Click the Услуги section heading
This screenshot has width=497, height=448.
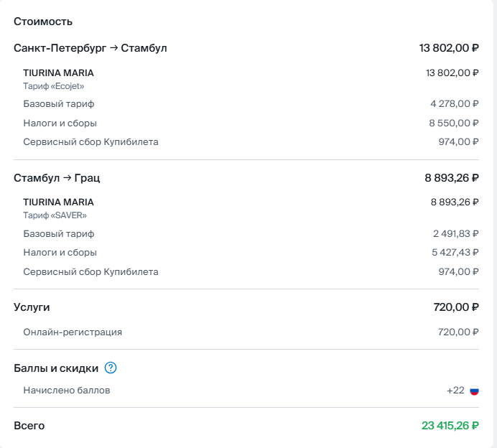point(32,307)
